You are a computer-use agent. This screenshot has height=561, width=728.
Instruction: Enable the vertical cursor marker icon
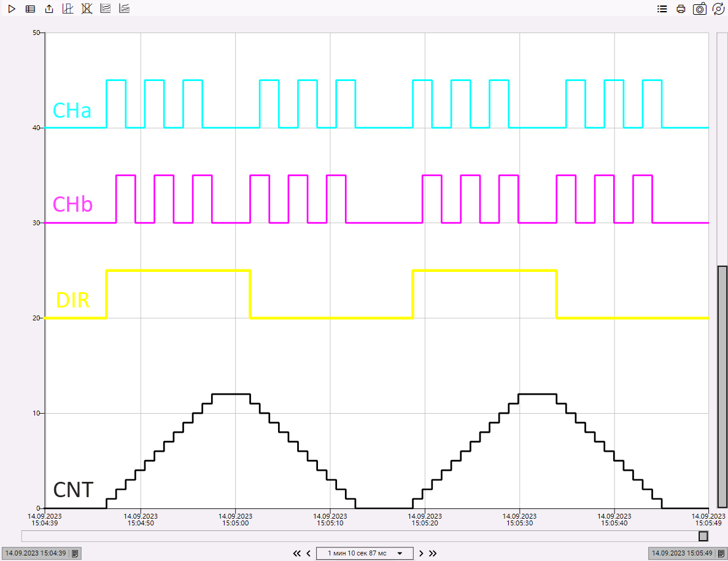[68, 9]
